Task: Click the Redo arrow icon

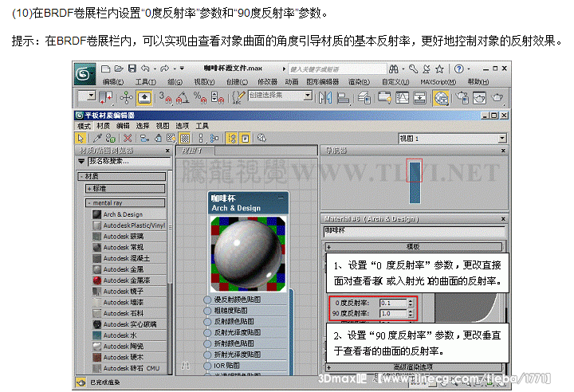Action: coord(165,69)
